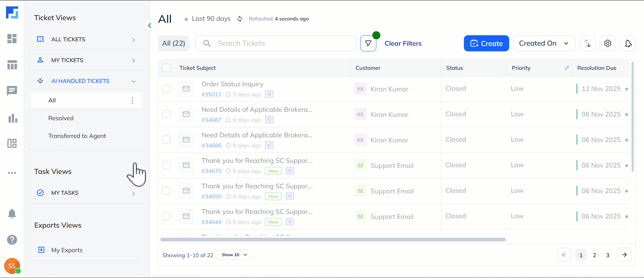Open Show 10 page size dropdown
This screenshot has width=644, height=278.
point(235,255)
